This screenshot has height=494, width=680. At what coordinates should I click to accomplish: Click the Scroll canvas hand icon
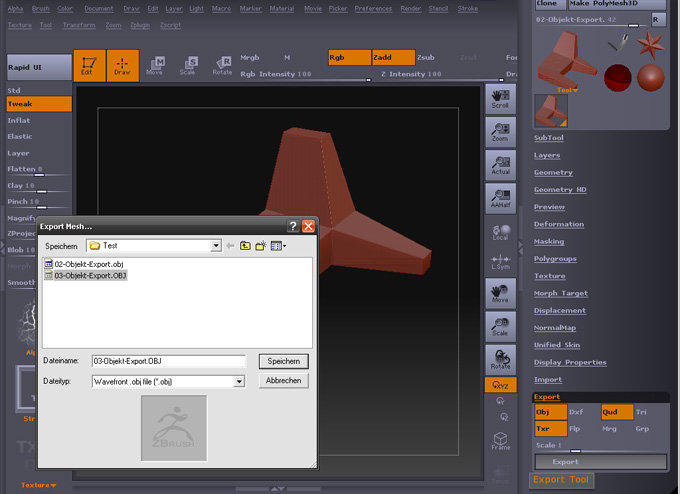point(500,98)
